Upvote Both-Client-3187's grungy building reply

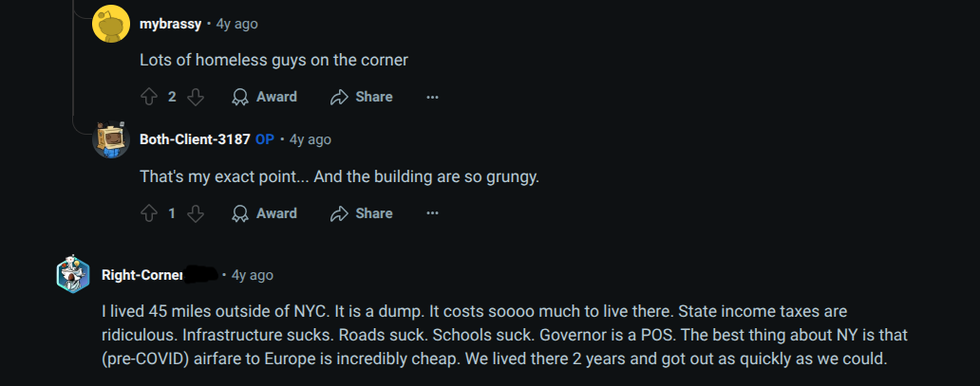click(149, 214)
